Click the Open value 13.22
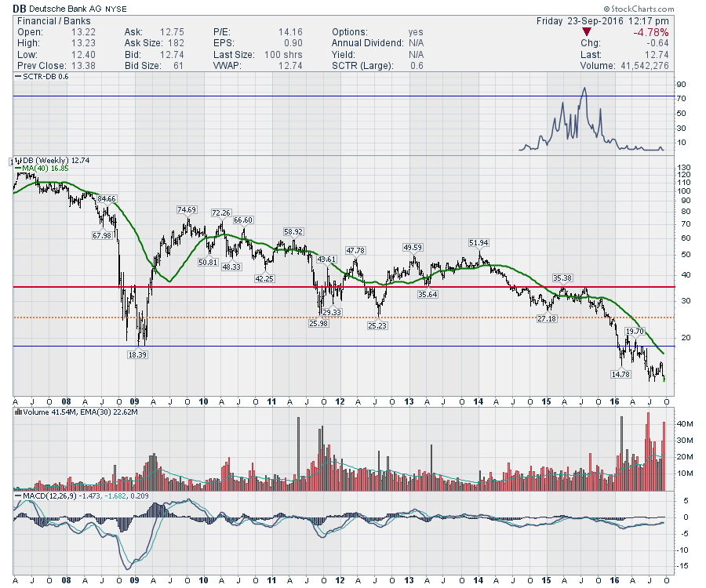706x588 pixels. tap(83, 32)
